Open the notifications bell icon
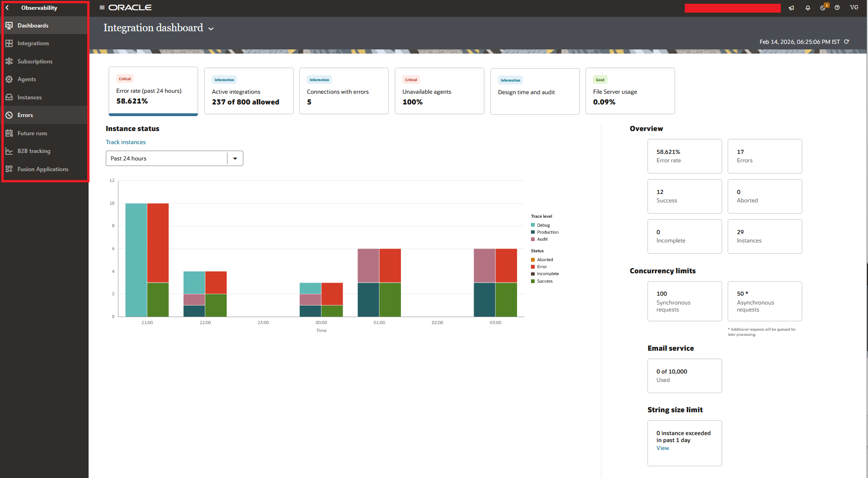 click(x=808, y=8)
